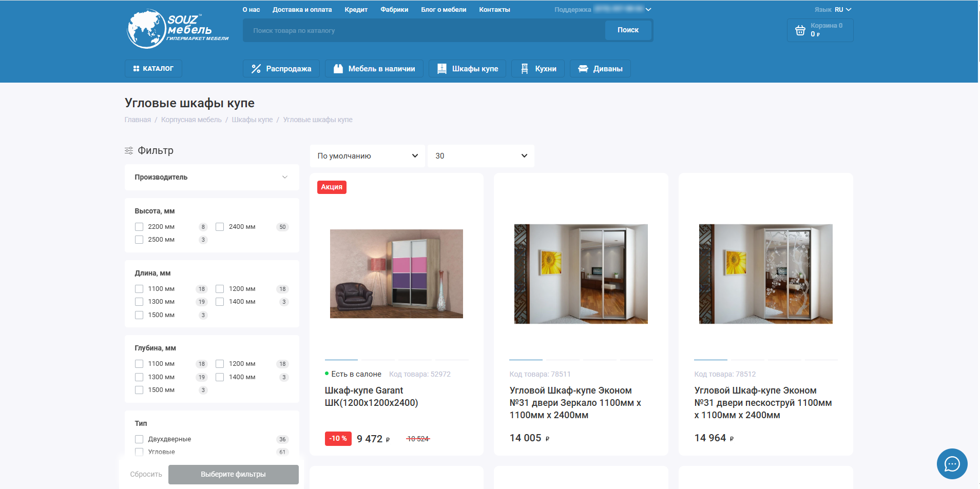Enable the Длина 1500 мм filter
The height and width of the screenshot is (489, 980).
point(139,315)
